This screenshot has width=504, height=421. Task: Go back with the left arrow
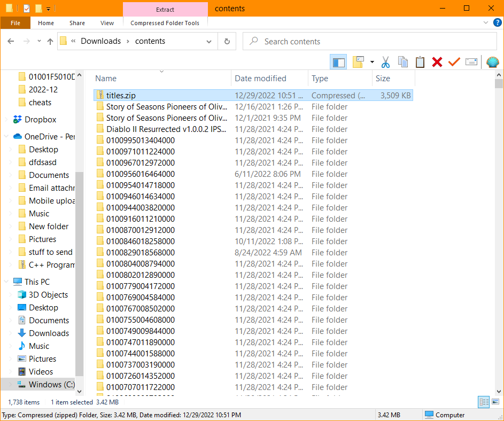tap(11, 41)
